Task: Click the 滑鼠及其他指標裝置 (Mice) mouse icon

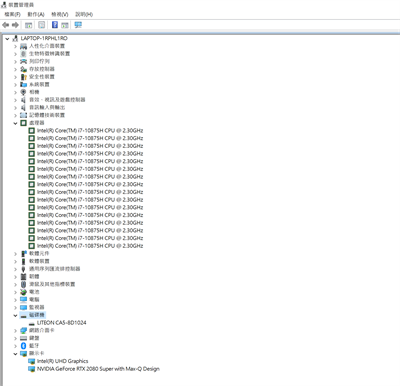Action: pos(23,284)
